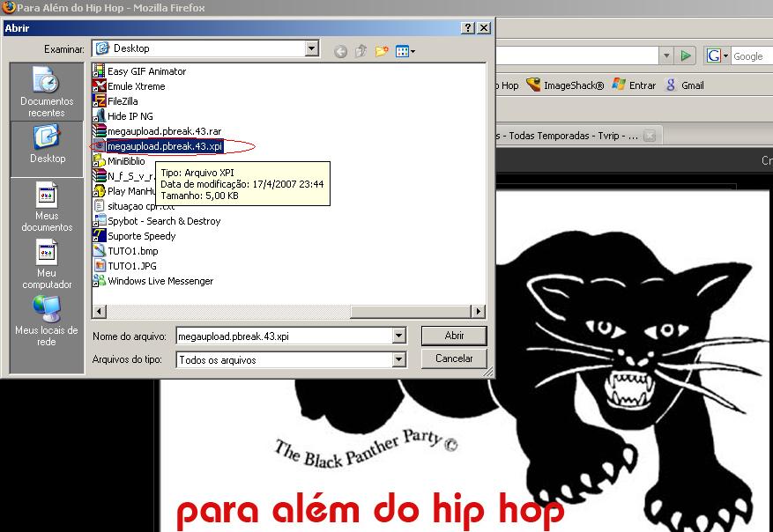The width and height of the screenshot is (773, 532).
Task: Click the Hide IP NG icon
Action: coord(99,116)
